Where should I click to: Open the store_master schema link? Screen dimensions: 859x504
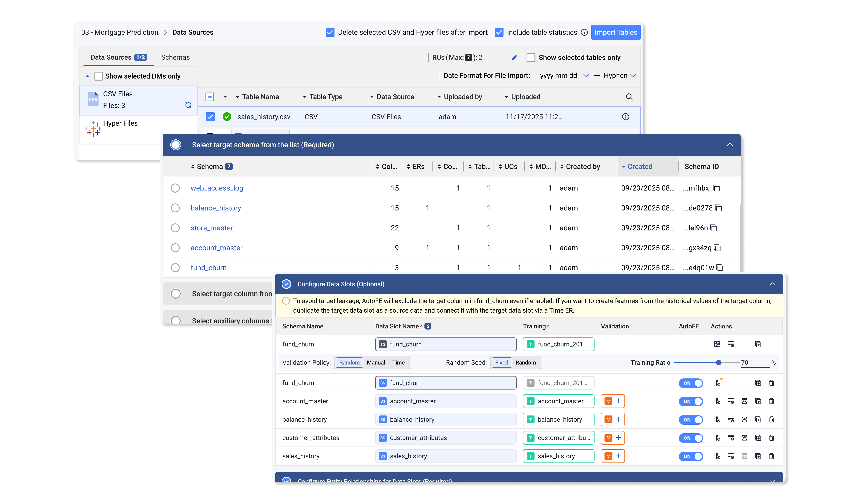tap(212, 228)
